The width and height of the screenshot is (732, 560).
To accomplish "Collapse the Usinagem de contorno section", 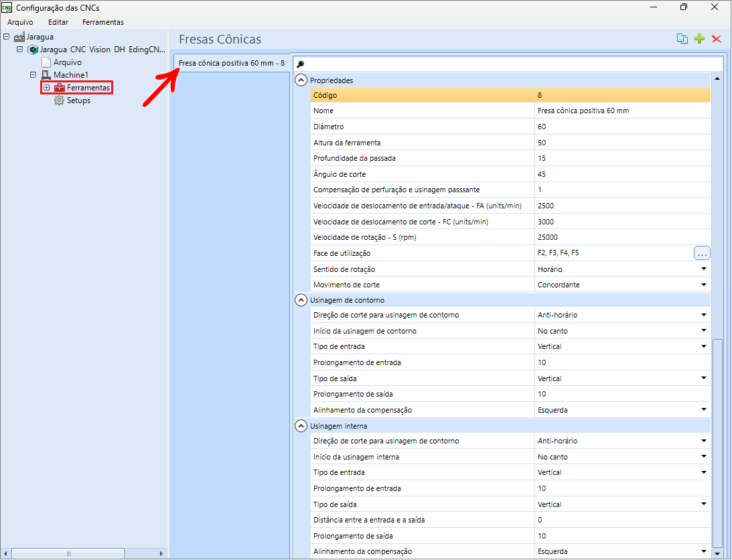I will (x=301, y=300).
